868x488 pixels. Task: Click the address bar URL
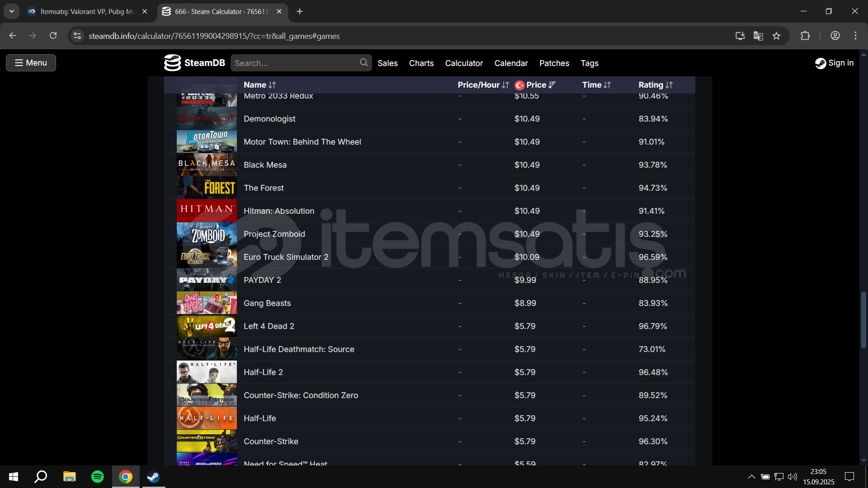(214, 36)
